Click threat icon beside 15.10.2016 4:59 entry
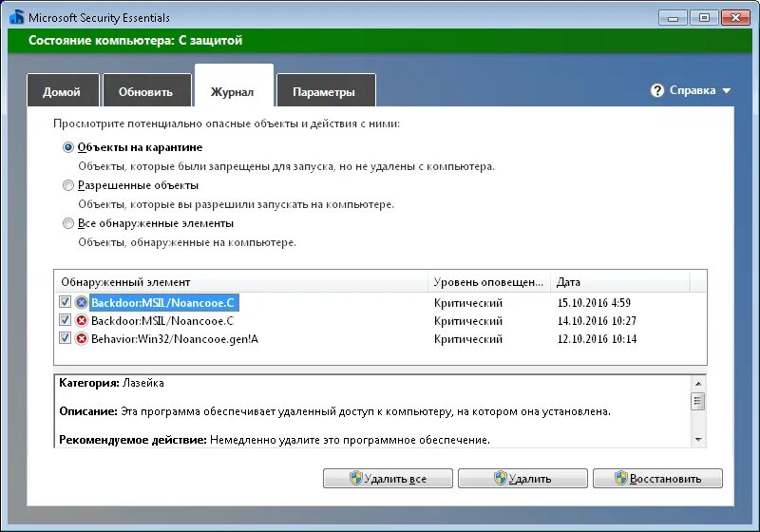Image resolution: width=760 pixels, height=532 pixels. (82, 303)
